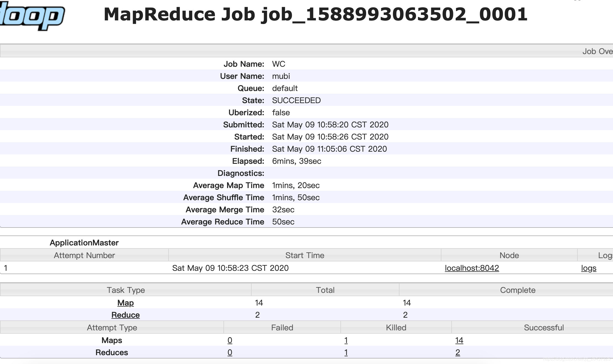Click successful Maps attempts count 14
Viewport: 613px width, 364px height.
459,340
